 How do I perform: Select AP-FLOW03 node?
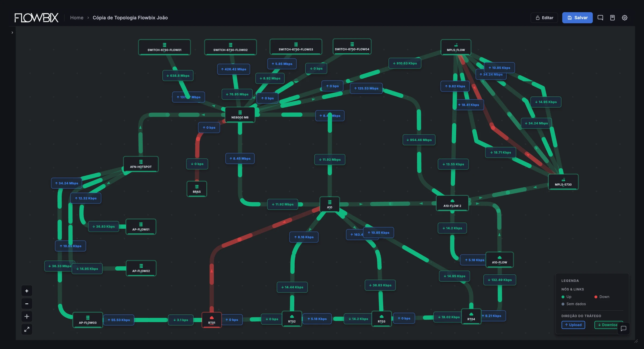point(88,320)
